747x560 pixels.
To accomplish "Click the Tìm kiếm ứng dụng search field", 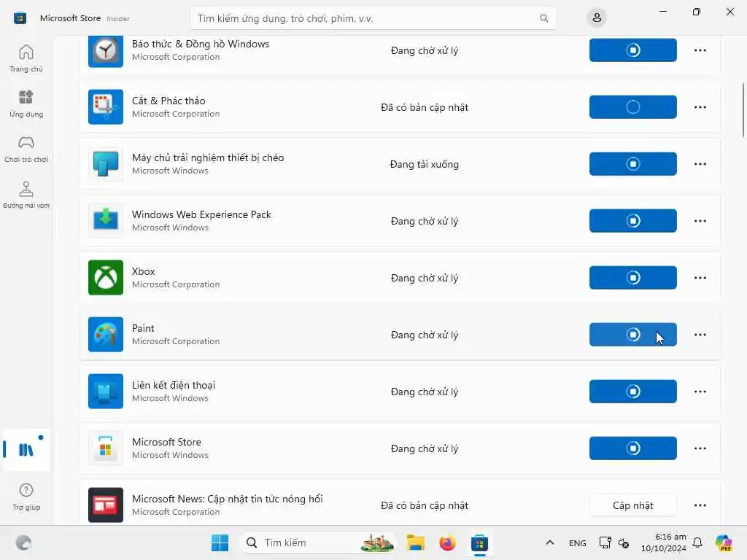I will [x=373, y=18].
